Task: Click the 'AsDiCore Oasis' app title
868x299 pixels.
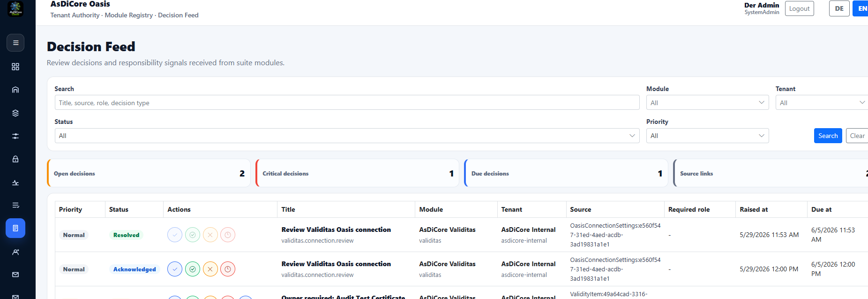Action: pos(80,4)
